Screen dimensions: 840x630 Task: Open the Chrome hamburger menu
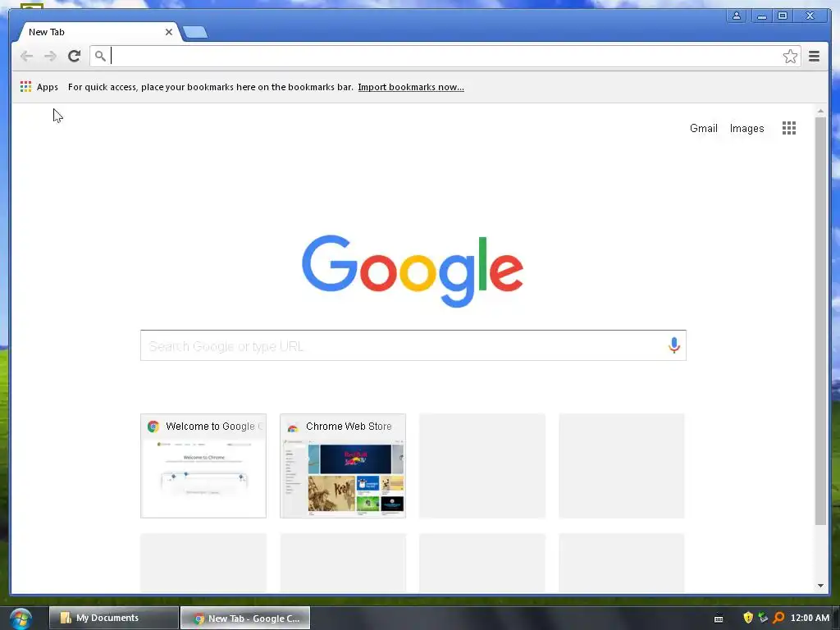point(814,57)
